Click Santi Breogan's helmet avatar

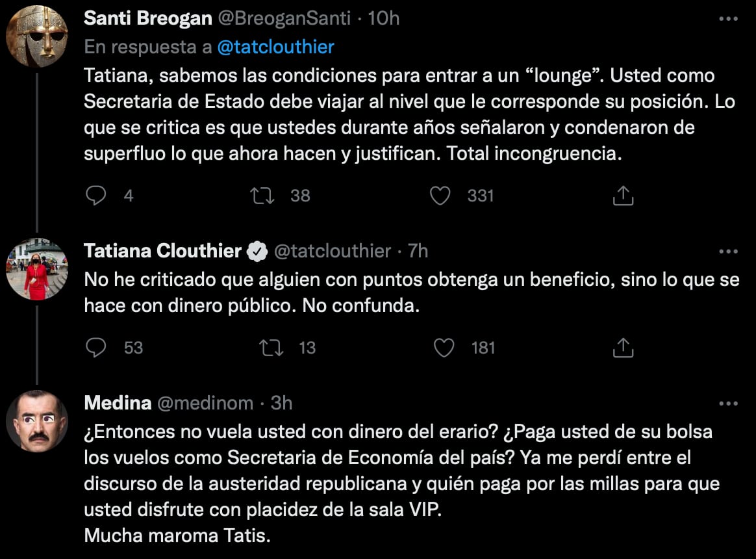point(37,37)
